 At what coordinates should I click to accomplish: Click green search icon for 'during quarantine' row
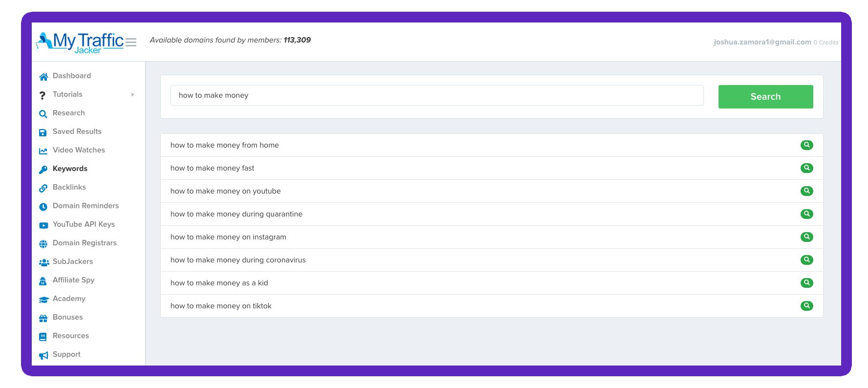click(x=807, y=214)
